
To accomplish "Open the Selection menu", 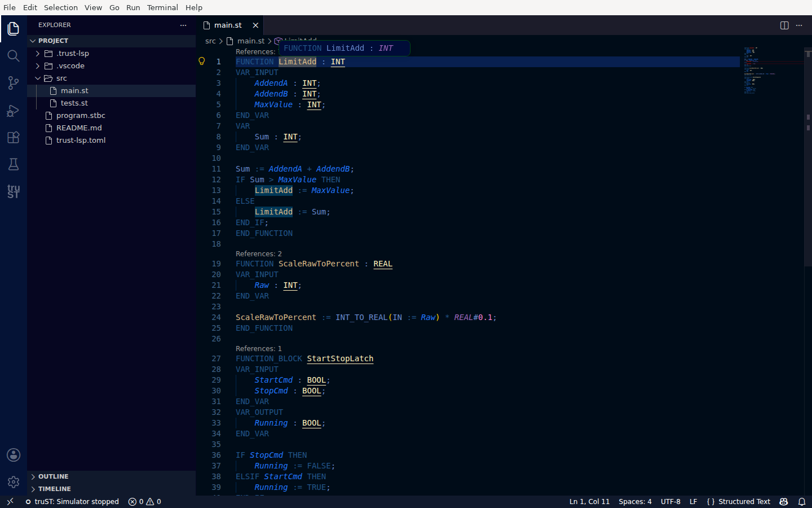I will [x=61, y=7].
